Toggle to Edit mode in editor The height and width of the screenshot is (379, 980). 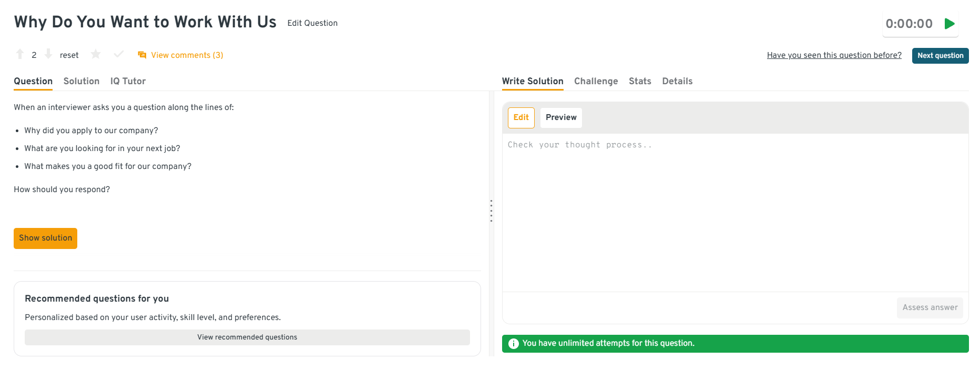[521, 117]
